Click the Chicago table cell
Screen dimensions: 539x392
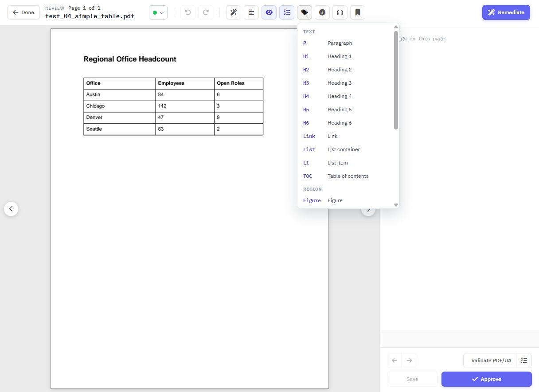tap(120, 106)
